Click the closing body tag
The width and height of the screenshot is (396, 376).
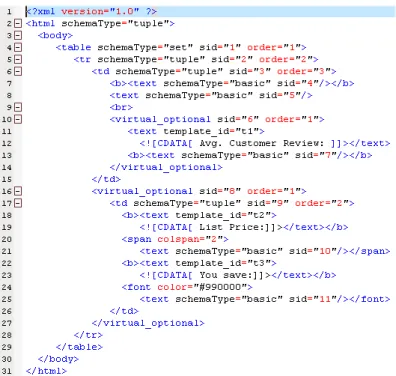58,359
